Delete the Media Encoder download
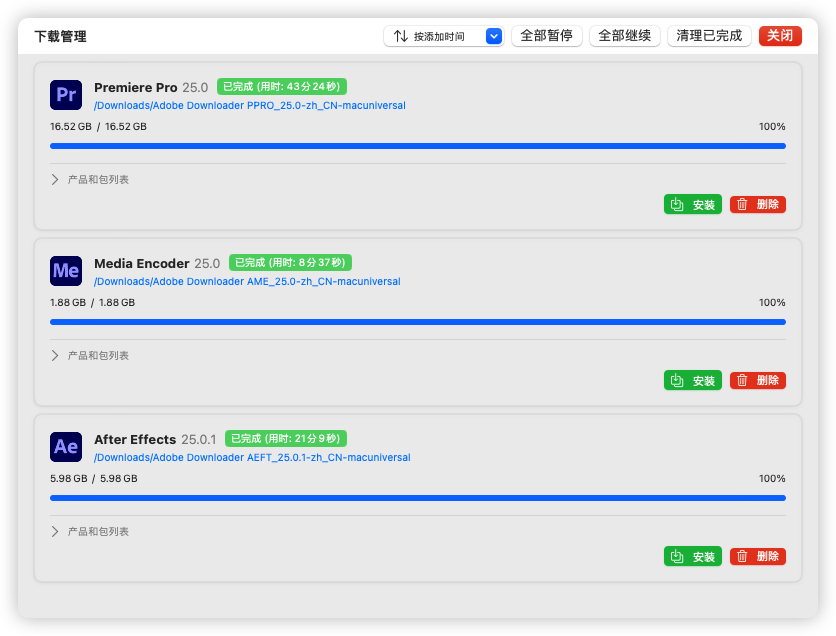 click(757, 380)
